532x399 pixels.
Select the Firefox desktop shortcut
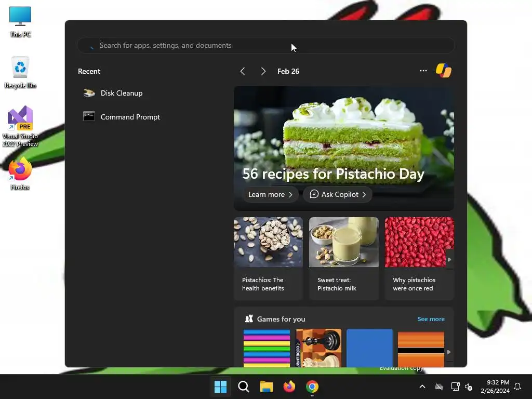(20, 174)
